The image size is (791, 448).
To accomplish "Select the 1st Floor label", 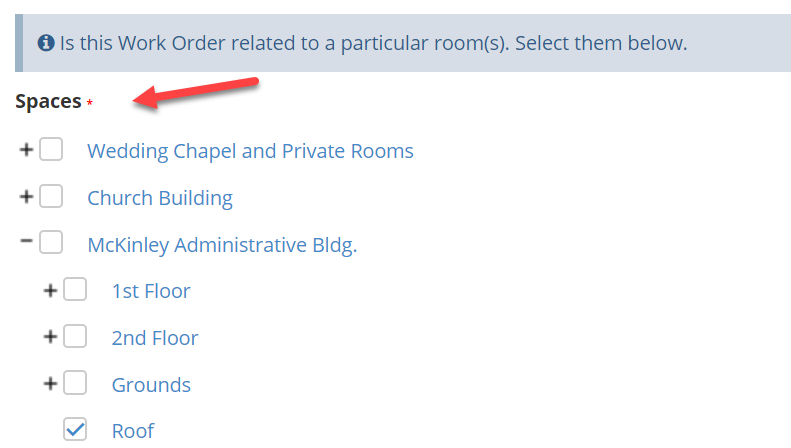I will pos(151,291).
